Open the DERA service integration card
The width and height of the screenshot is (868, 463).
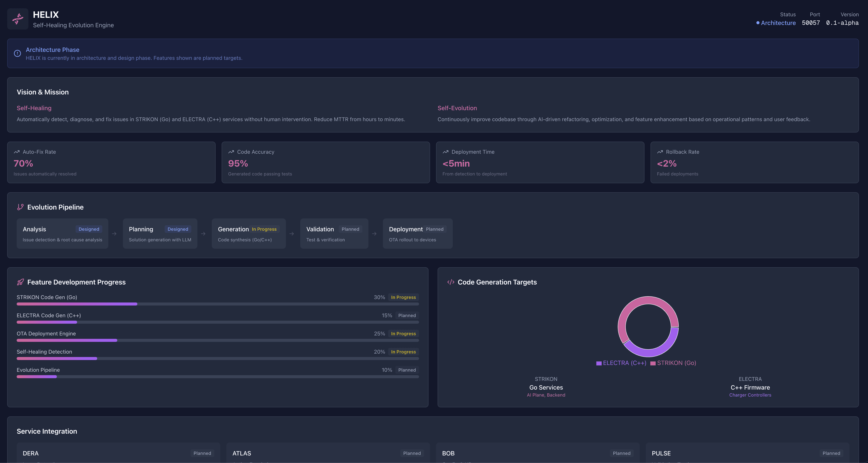click(x=118, y=453)
